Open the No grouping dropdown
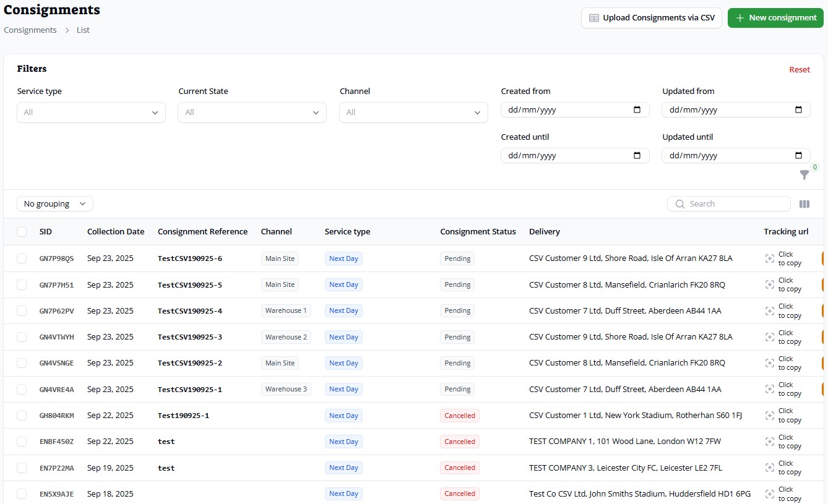Image resolution: width=828 pixels, height=504 pixels. tap(54, 204)
